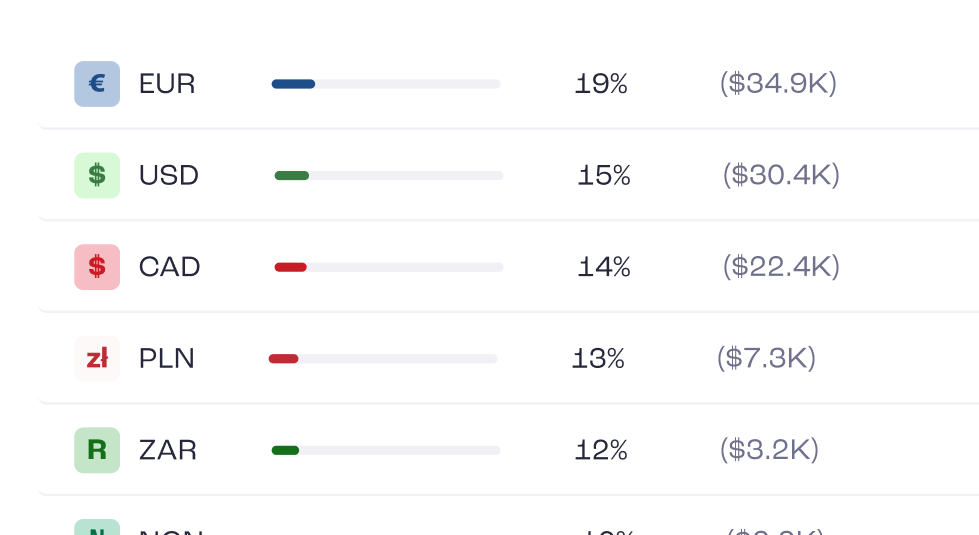Click the red CAD dollar icon

(x=97, y=267)
